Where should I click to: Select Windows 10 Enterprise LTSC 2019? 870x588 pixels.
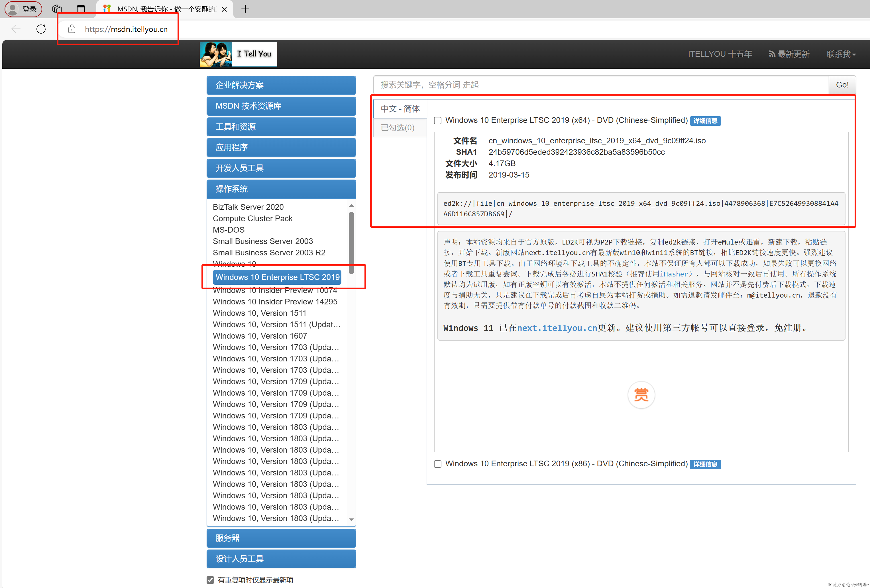[x=277, y=277]
